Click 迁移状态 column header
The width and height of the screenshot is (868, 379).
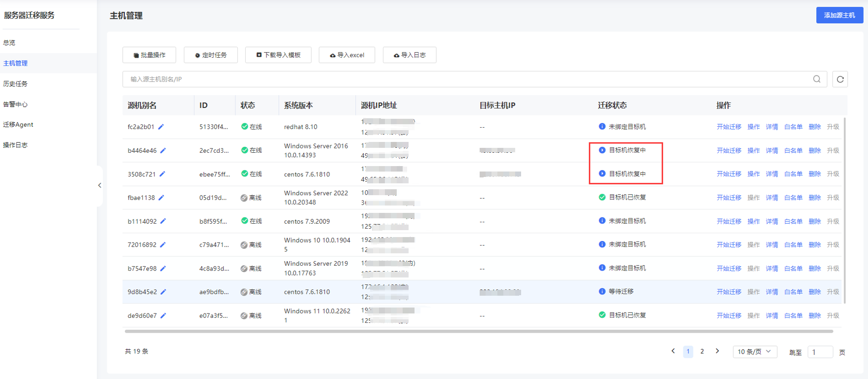(x=612, y=105)
